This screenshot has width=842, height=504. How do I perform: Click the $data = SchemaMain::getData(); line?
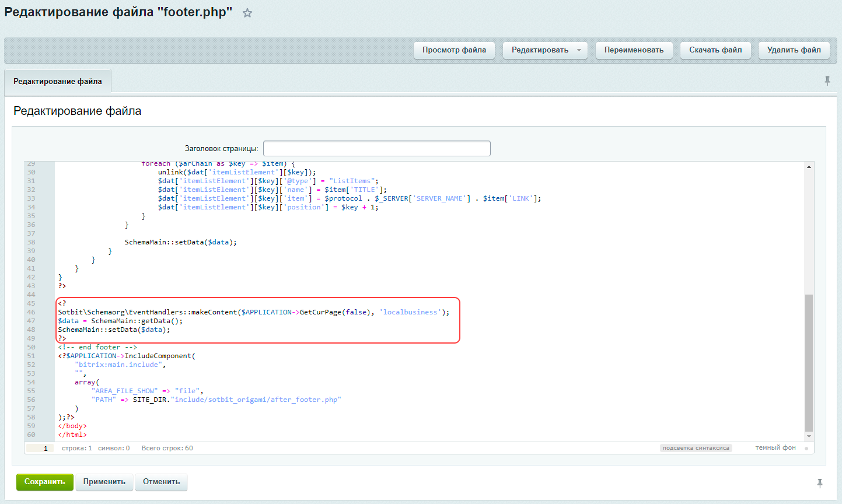click(x=120, y=321)
